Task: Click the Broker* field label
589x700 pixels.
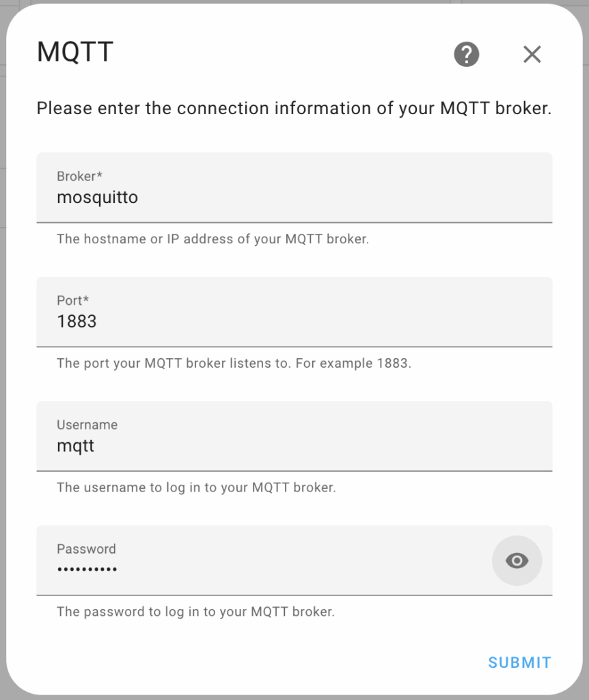Action: 79,176
